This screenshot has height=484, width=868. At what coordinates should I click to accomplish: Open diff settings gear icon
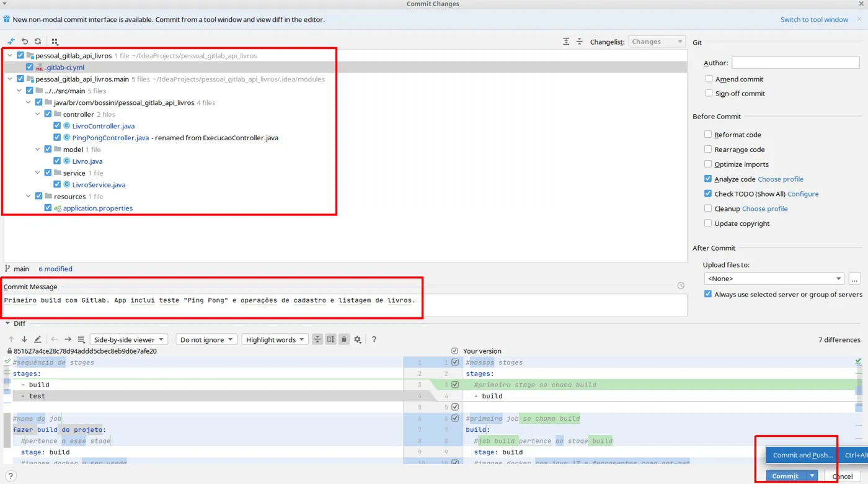(x=358, y=339)
